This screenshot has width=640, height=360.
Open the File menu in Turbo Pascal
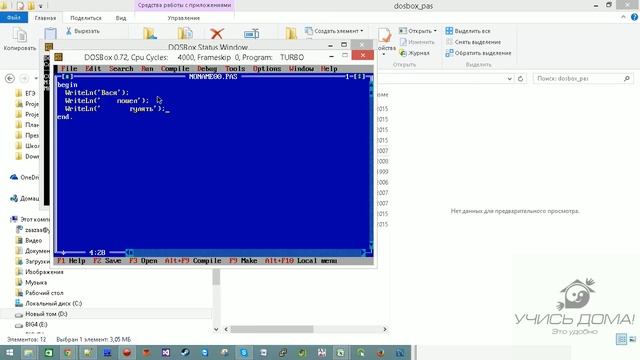click(69, 69)
